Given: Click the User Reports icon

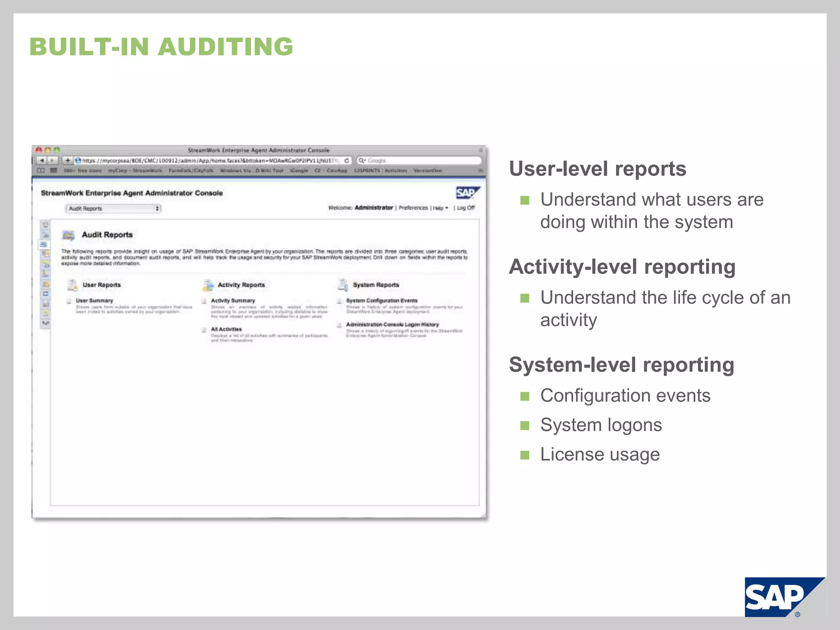Looking at the screenshot, I should pos(73,285).
